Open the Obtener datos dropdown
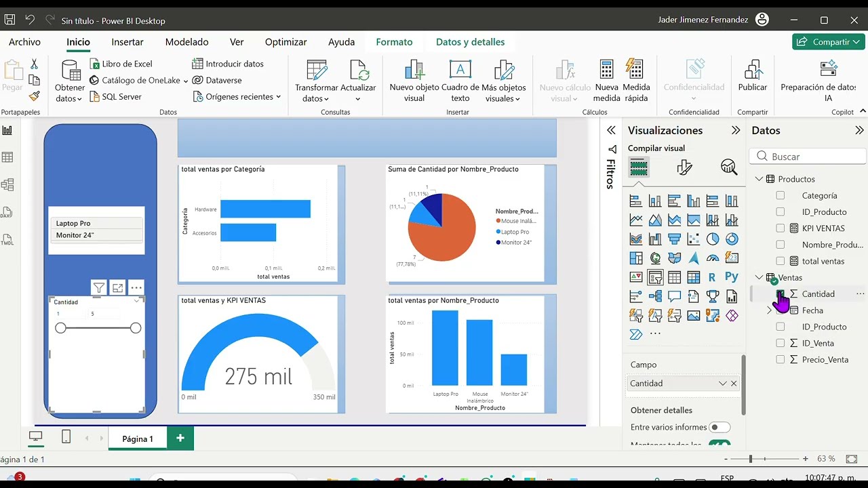This screenshot has height=488, width=868. tap(70, 94)
